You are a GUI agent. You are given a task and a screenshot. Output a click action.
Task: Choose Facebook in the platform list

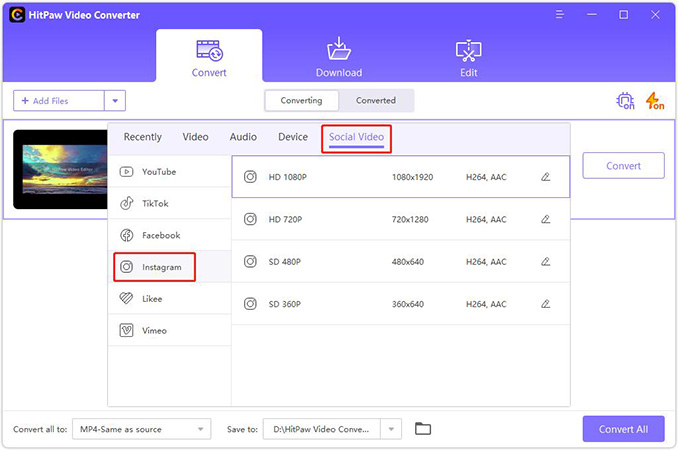click(x=170, y=235)
